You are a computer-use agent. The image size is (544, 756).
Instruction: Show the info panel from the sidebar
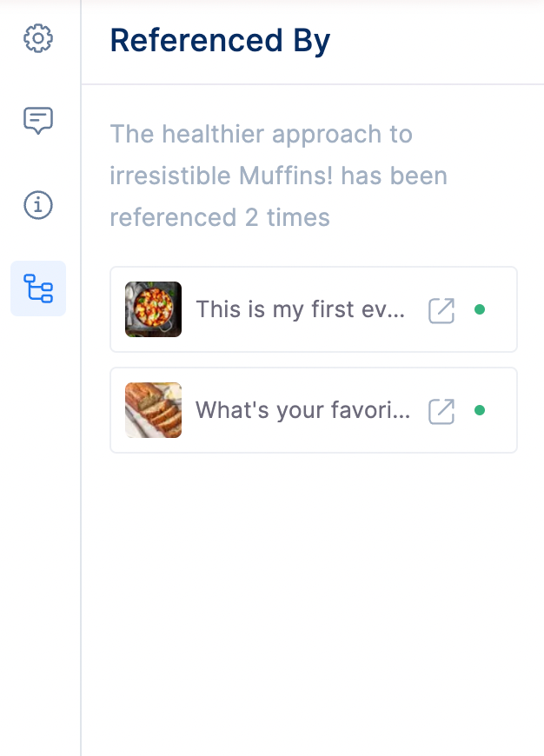[38, 205]
